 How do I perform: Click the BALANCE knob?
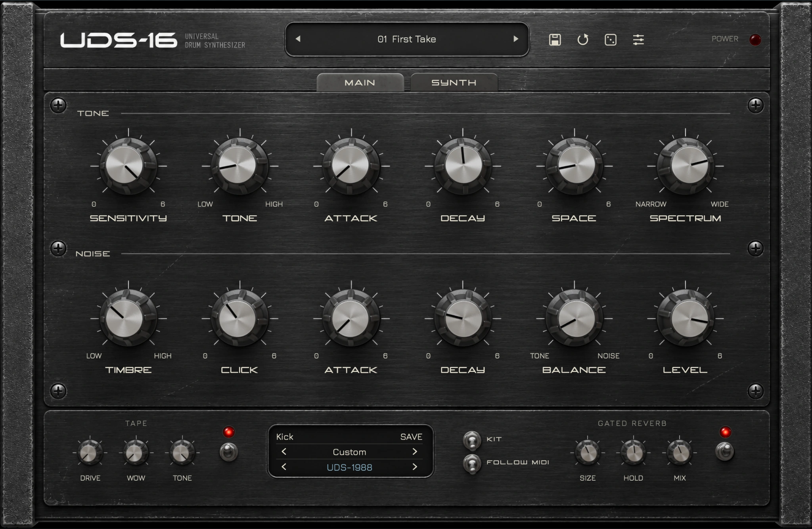574,318
